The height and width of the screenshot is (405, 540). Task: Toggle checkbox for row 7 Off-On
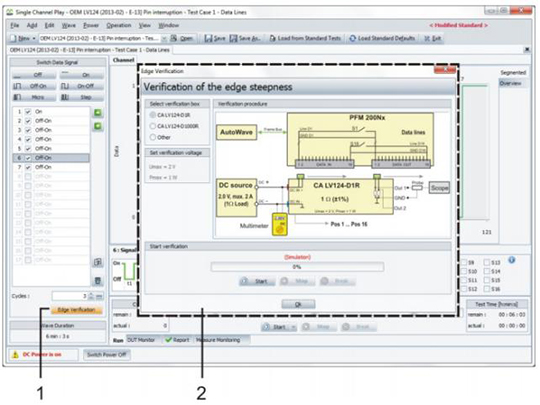pyautogui.click(x=28, y=167)
